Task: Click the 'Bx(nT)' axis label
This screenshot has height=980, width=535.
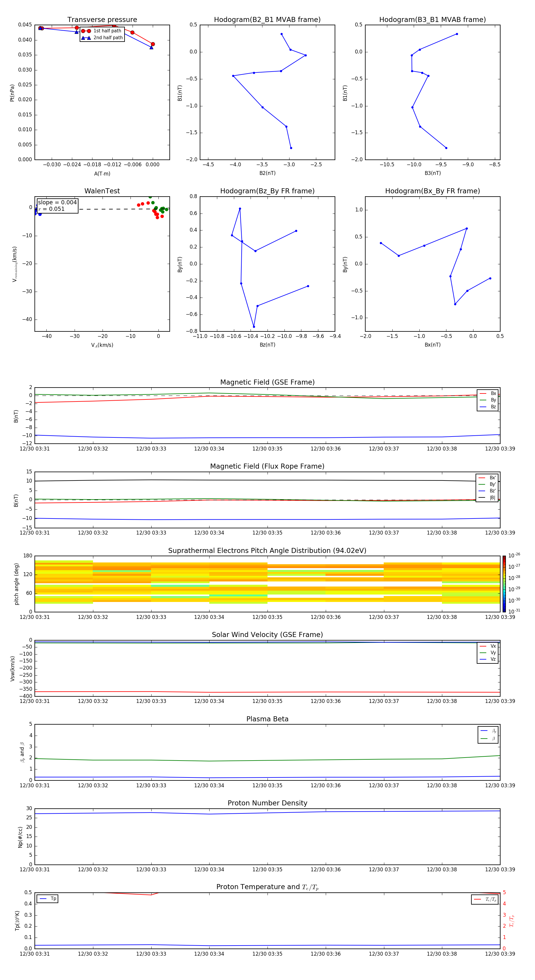Action: point(432,345)
